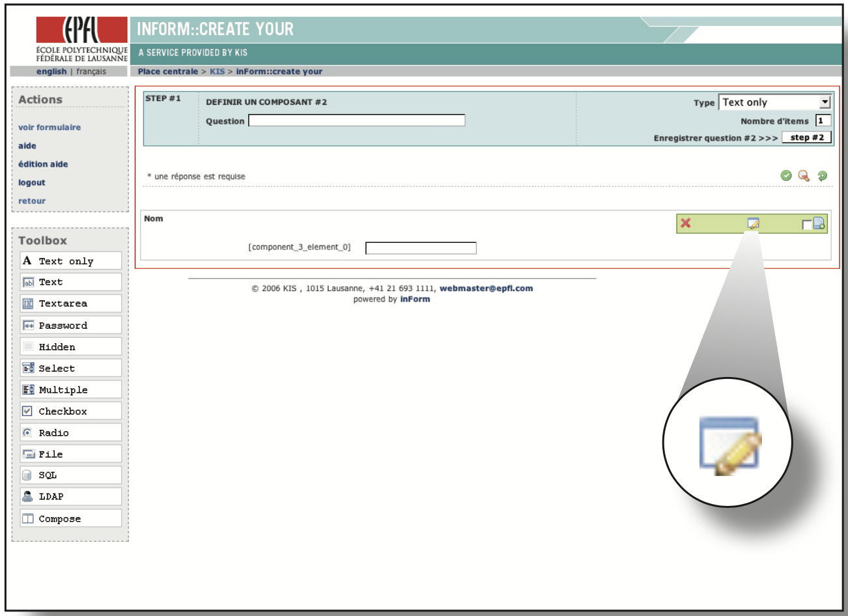
Task: Click the green checkmark validate icon
Action: point(786,176)
